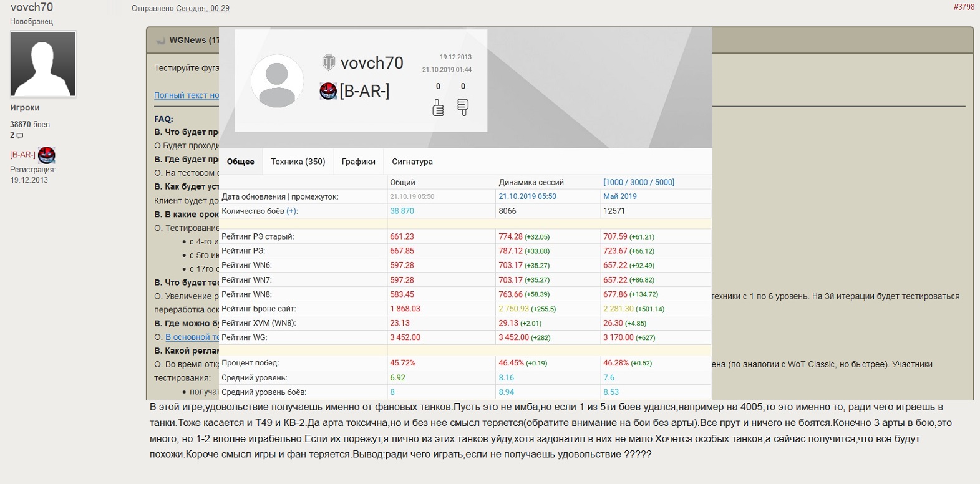Click the '38870 боев' count in the sidebar

(x=30, y=124)
